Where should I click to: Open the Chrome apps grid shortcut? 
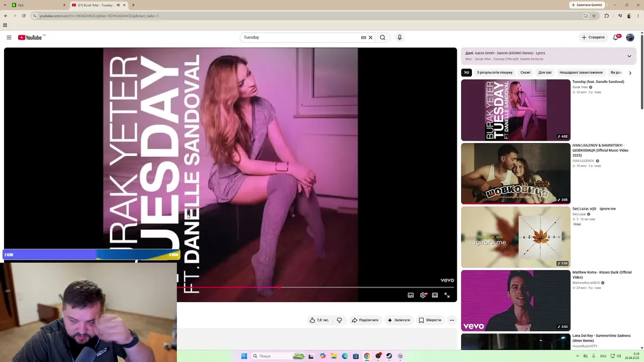5,25
